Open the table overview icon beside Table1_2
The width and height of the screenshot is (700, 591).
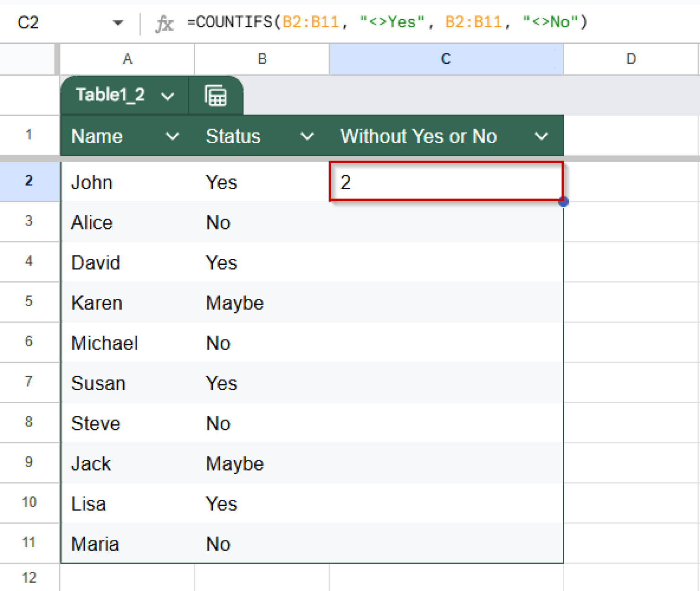(x=215, y=95)
